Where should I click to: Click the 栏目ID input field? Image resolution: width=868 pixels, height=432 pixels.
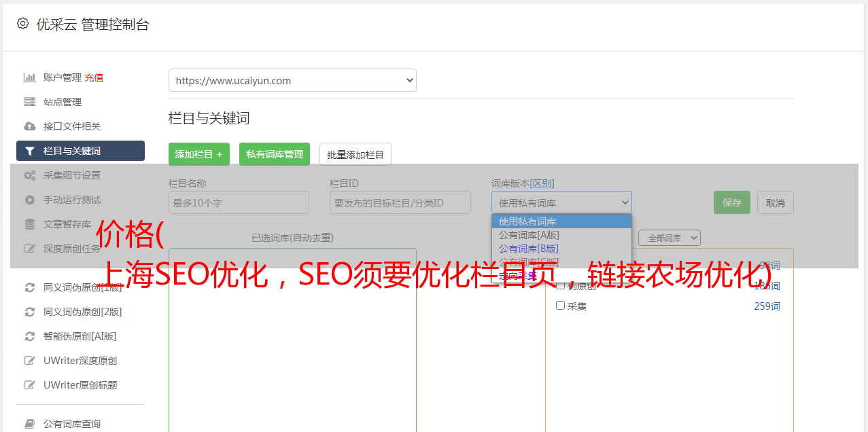pos(400,202)
